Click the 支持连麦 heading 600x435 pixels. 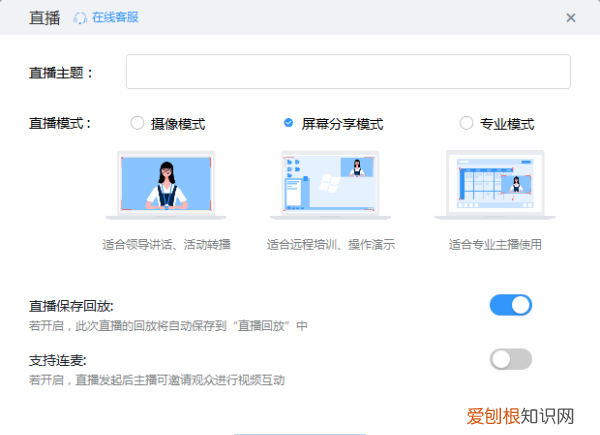[x=58, y=360]
